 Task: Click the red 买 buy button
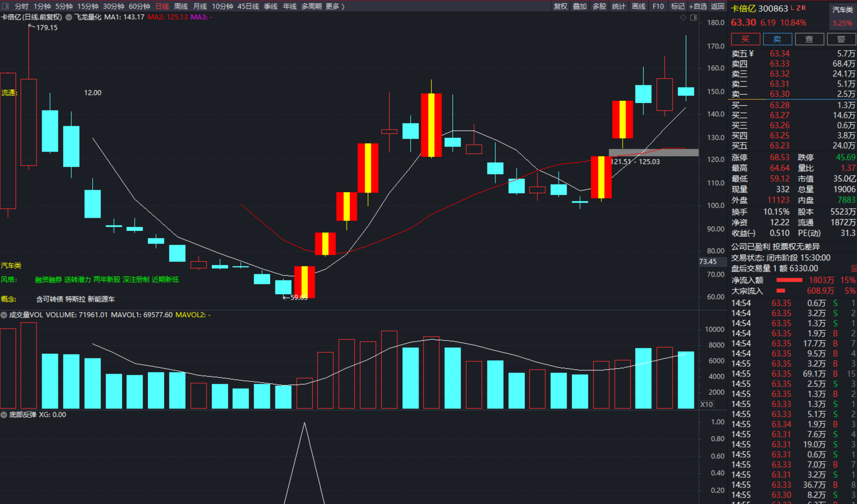[745, 39]
